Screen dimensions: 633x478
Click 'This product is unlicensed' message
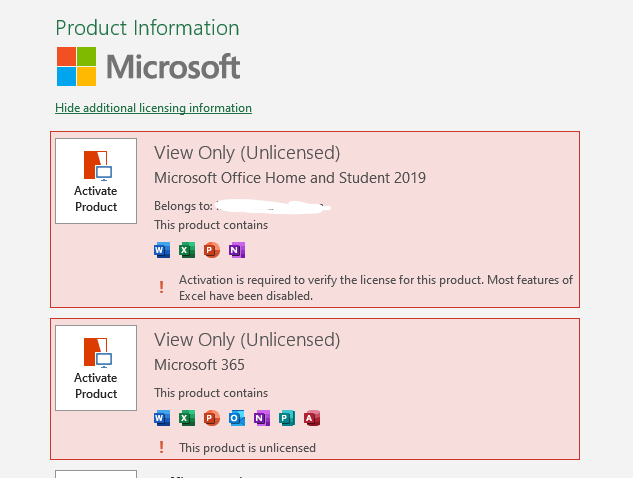click(x=247, y=448)
